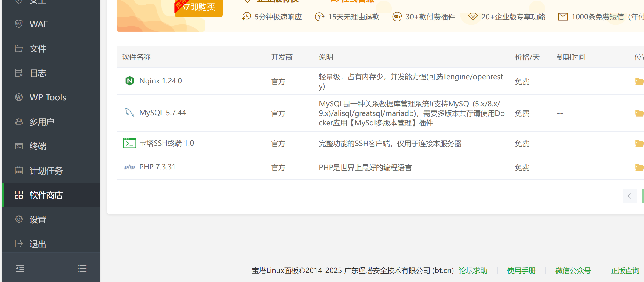Viewport: 644px width, 282px height.
Task: Go to previous page with the left chevron
Action: 629,196
